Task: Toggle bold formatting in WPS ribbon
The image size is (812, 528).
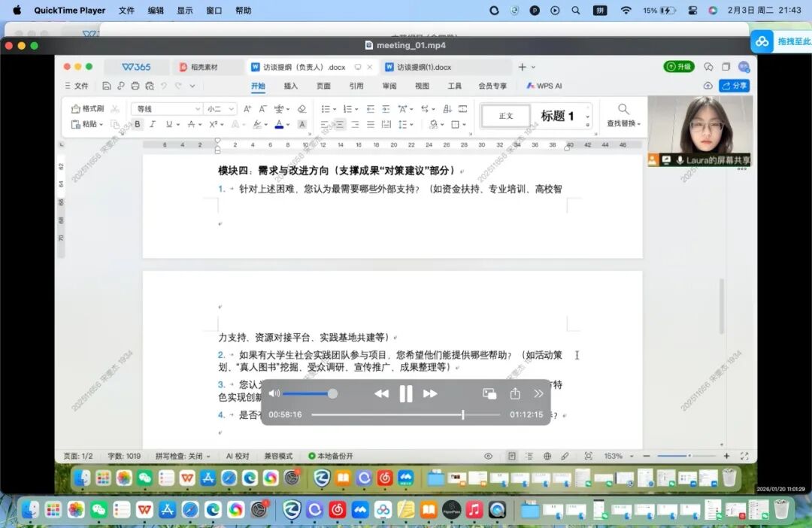Action: click(x=138, y=124)
